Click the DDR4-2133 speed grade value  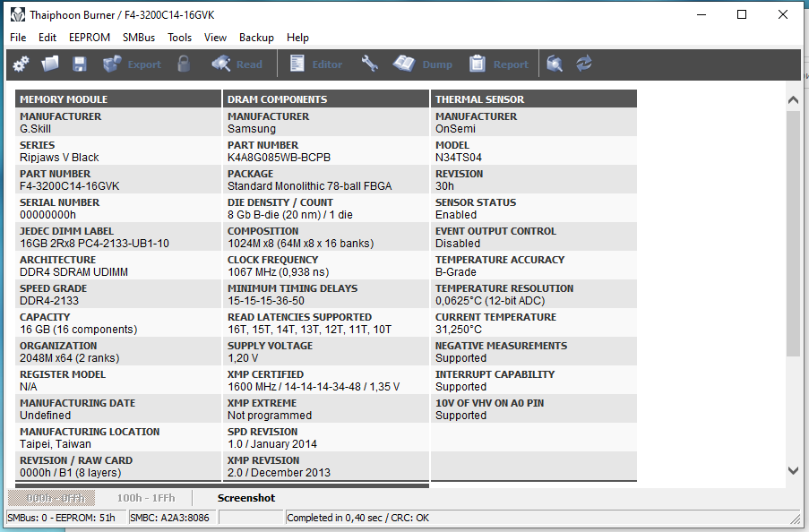click(x=49, y=301)
